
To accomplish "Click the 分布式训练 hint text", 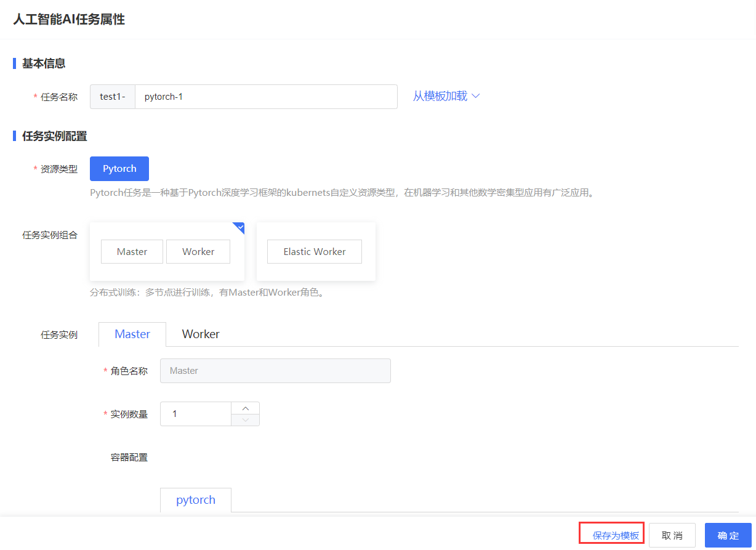I will coord(207,293).
